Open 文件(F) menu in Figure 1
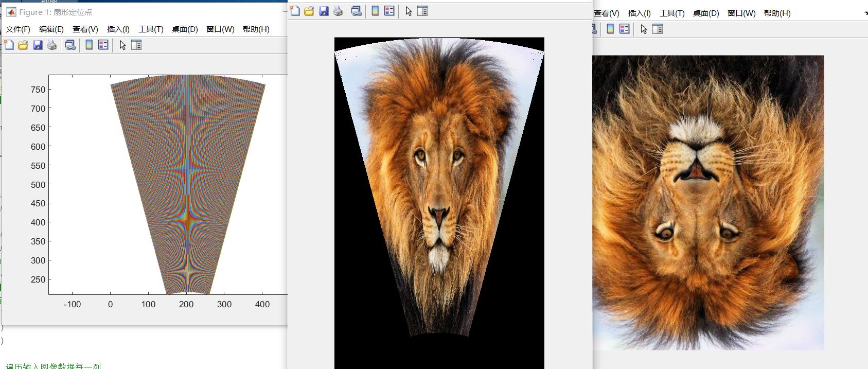Screen dimensions: 868x369 tap(18, 29)
